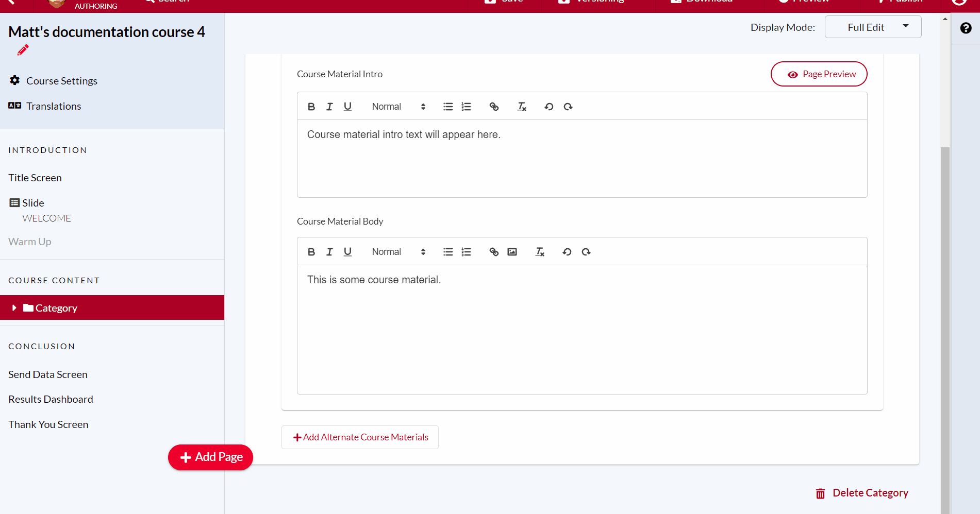This screenshot has width=980, height=514.
Task: Click the pencil icon to rename the course
Action: 22,50
